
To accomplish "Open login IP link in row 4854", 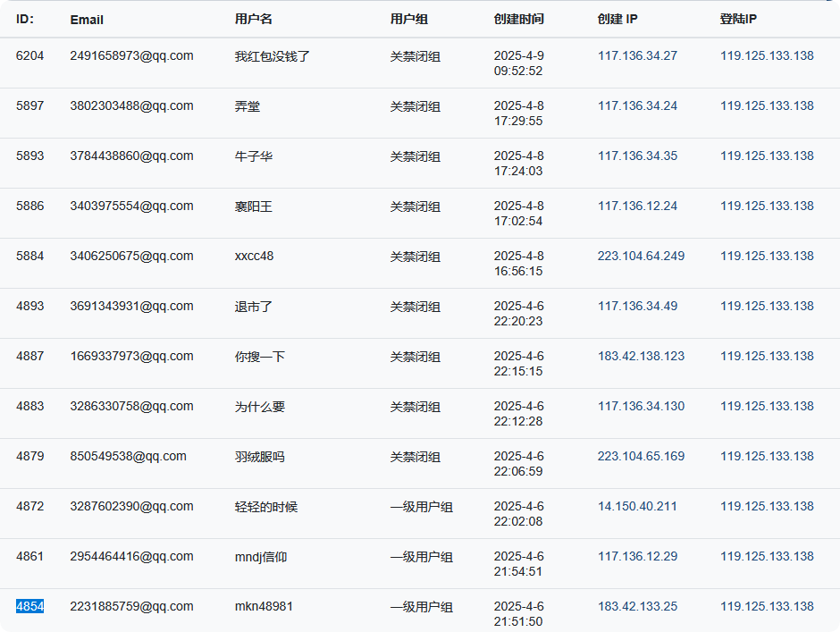I will 767,606.
